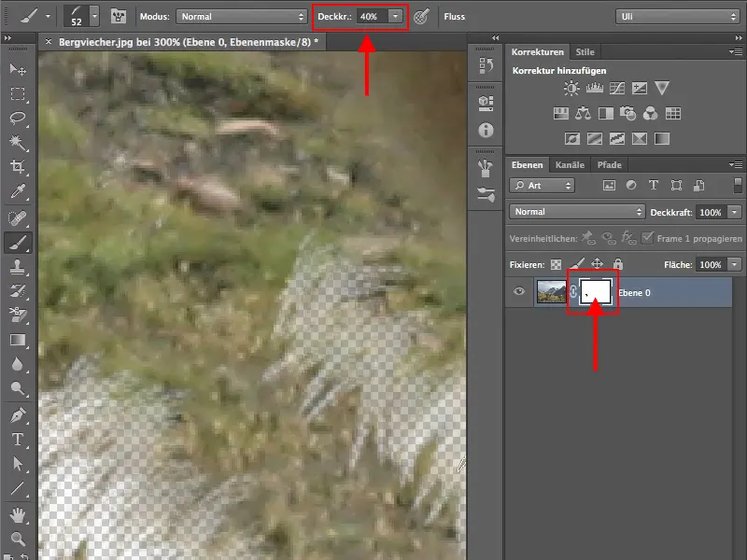The image size is (747, 560).
Task: Open the Uli workspace dropdown
Action: coord(678,17)
